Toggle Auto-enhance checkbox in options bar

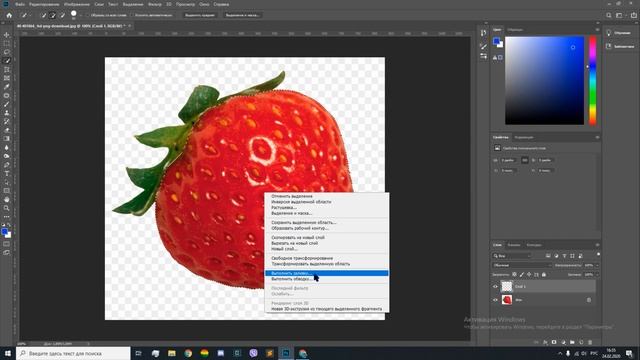pyautogui.click(x=132, y=15)
